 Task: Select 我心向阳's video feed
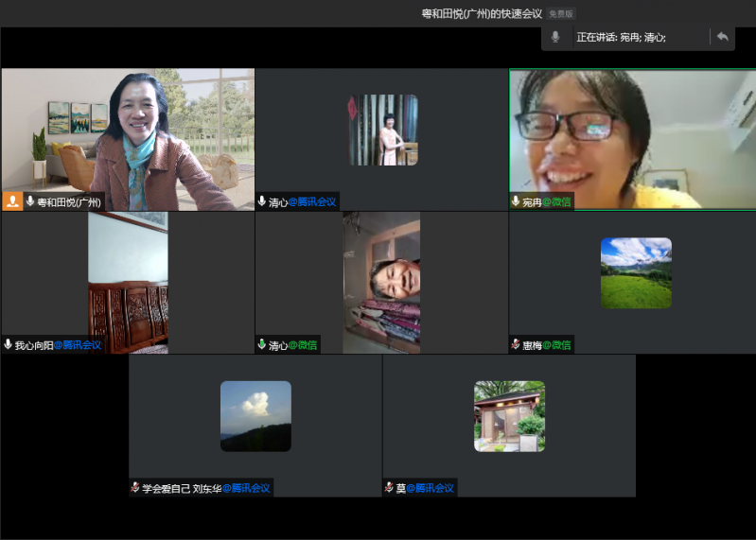click(128, 282)
